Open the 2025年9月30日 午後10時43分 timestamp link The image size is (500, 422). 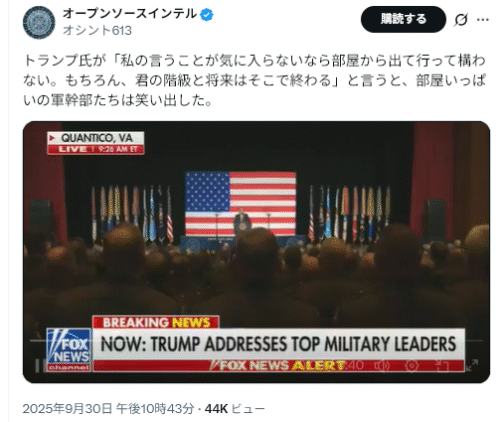pos(109,408)
